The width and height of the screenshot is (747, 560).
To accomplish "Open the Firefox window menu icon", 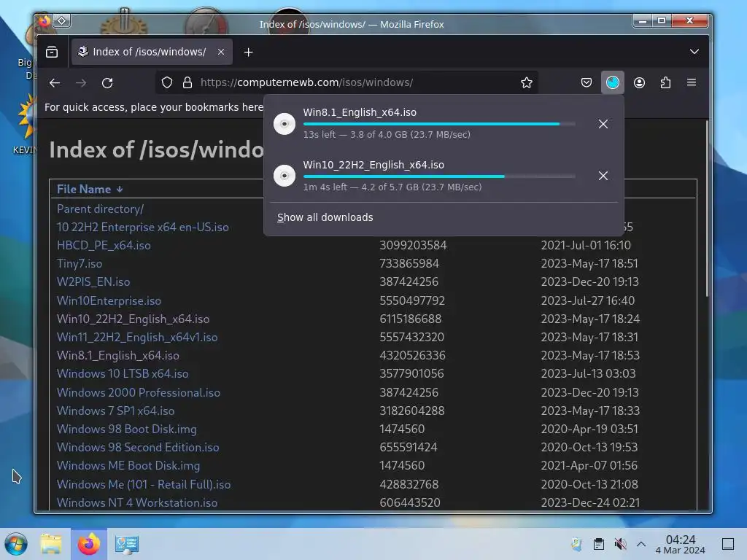I will click(x=44, y=21).
